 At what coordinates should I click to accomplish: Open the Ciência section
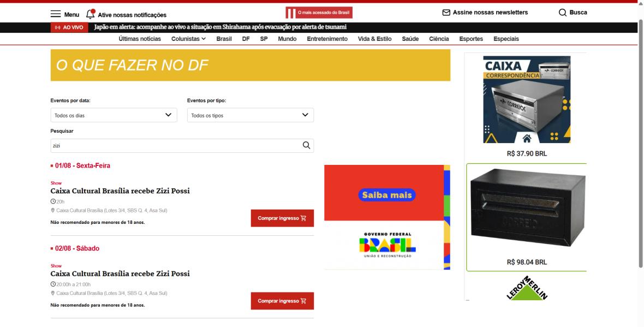point(439,39)
